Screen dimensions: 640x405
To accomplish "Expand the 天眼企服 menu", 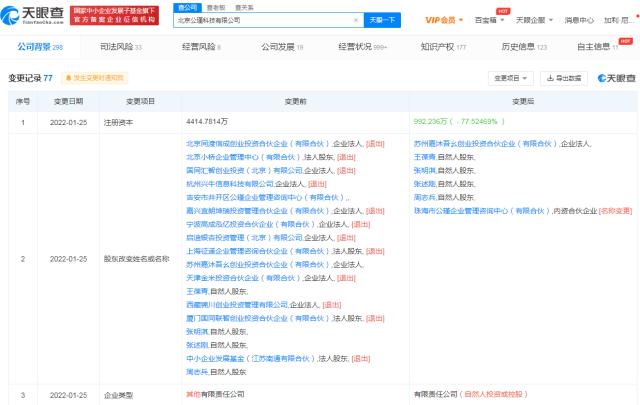I will (x=536, y=19).
